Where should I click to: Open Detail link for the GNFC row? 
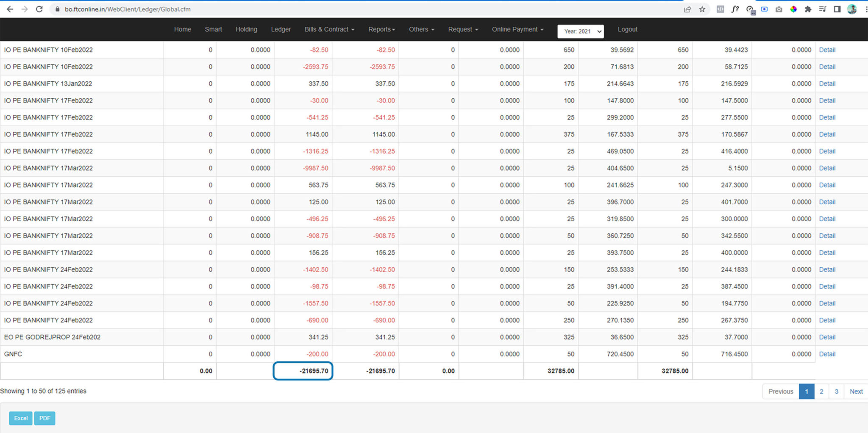(827, 354)
